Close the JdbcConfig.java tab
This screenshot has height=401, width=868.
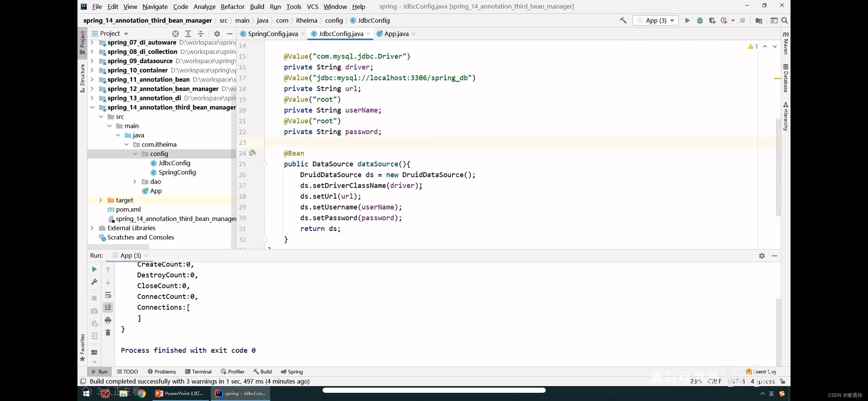[x=369, y=34]
